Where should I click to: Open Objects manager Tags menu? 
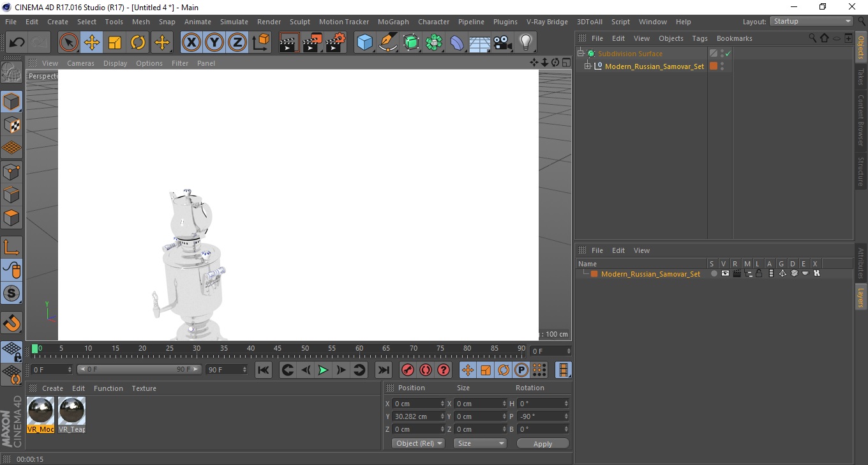pyautogui.click(x=700, y=38)
